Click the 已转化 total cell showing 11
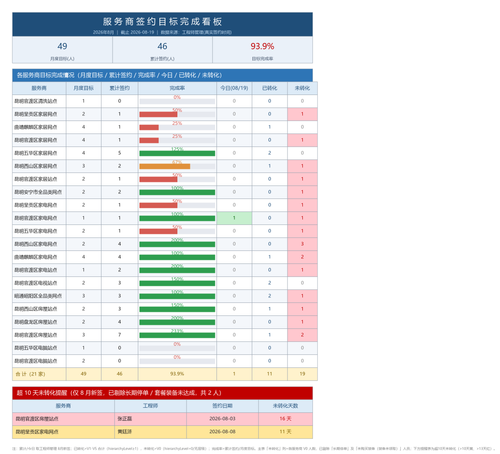This screenshot has width=500, height=454. [269, 374]
